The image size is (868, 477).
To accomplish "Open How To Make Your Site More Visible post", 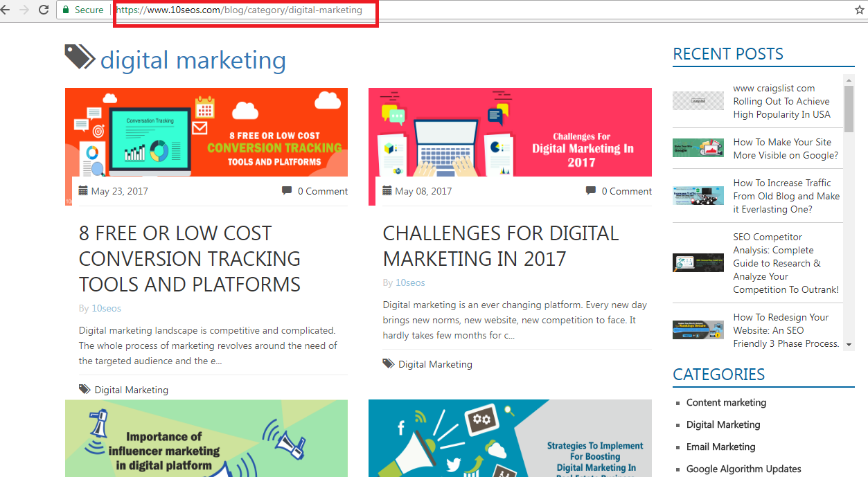I will click(x=786, y=149).
